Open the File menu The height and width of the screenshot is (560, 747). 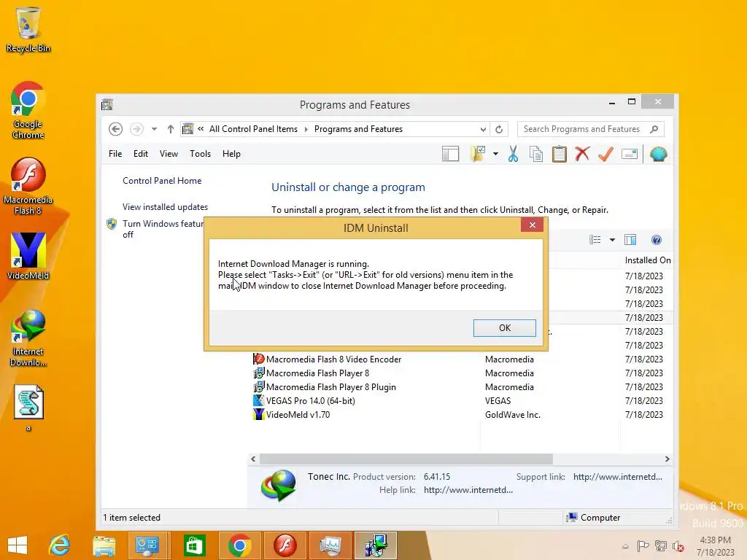[x=115, y=154]
